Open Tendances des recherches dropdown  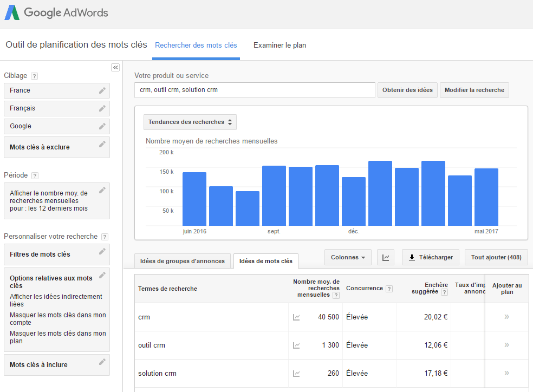190,122
